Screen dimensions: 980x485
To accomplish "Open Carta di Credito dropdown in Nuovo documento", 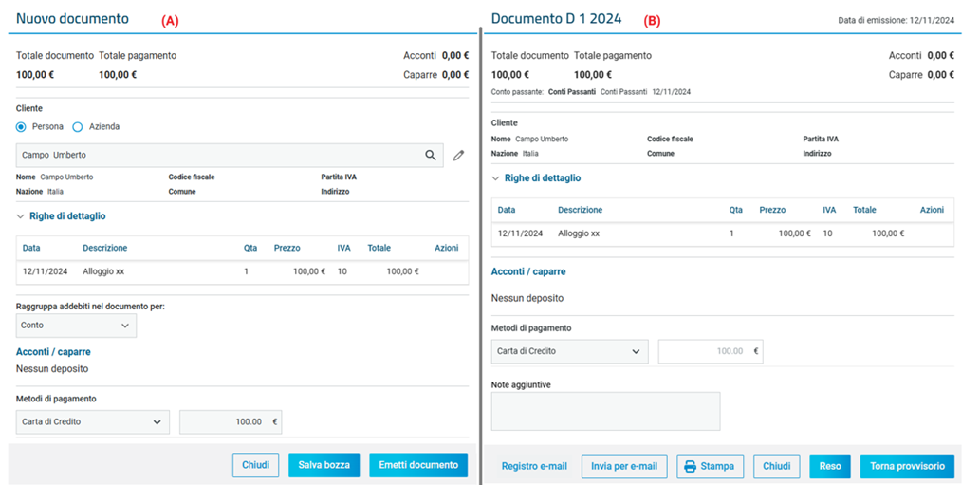I will [x=93, y=421].
